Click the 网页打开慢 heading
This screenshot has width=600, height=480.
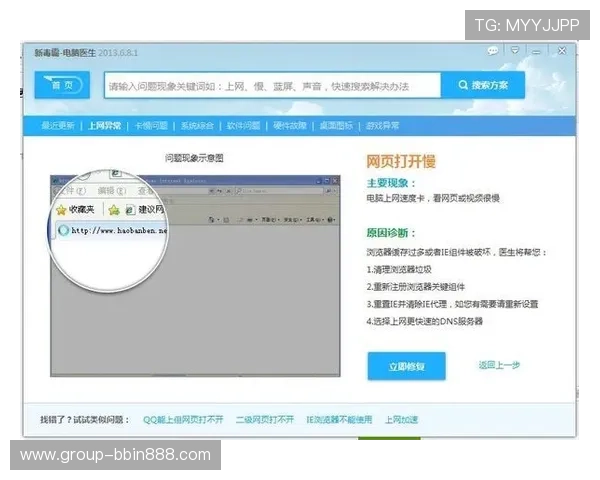click(x=401, y=161)
